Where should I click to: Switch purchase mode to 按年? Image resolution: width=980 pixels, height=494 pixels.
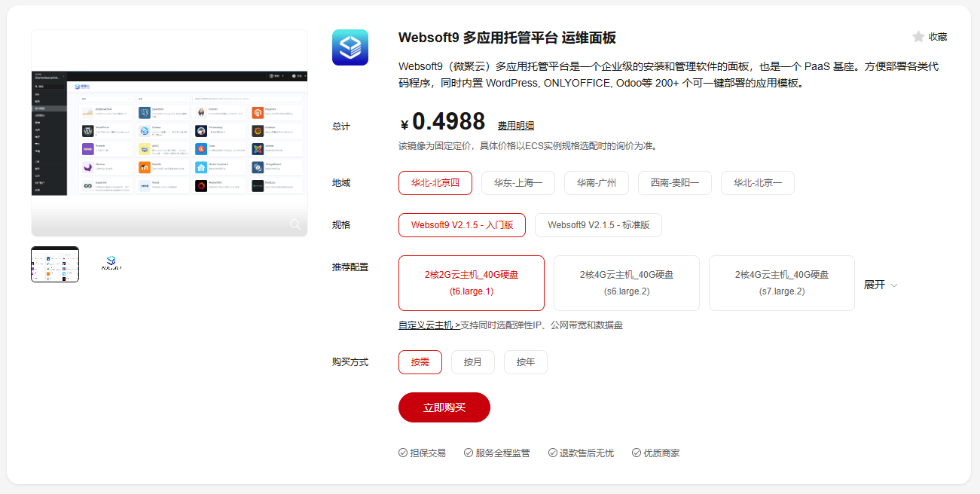pos(525,361)
